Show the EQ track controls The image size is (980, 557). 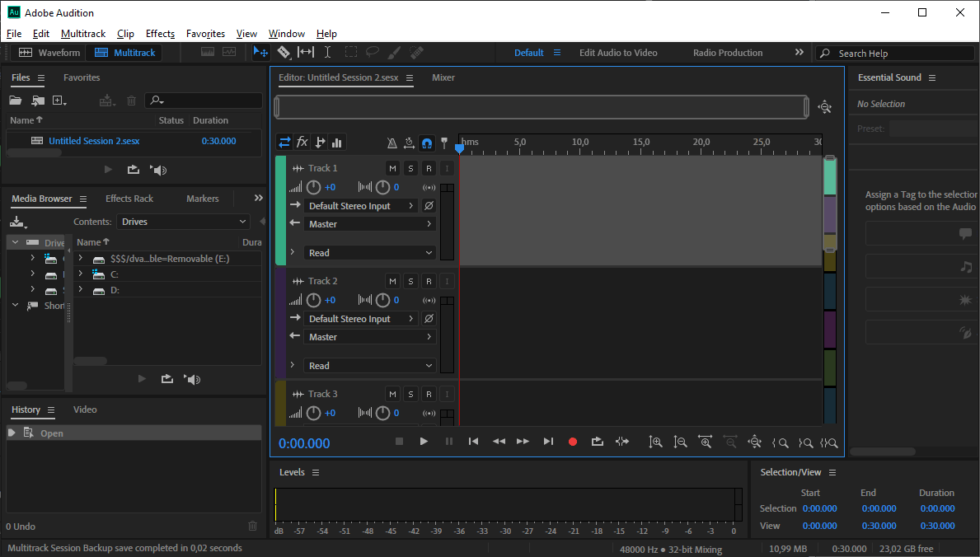click(337, 143)
